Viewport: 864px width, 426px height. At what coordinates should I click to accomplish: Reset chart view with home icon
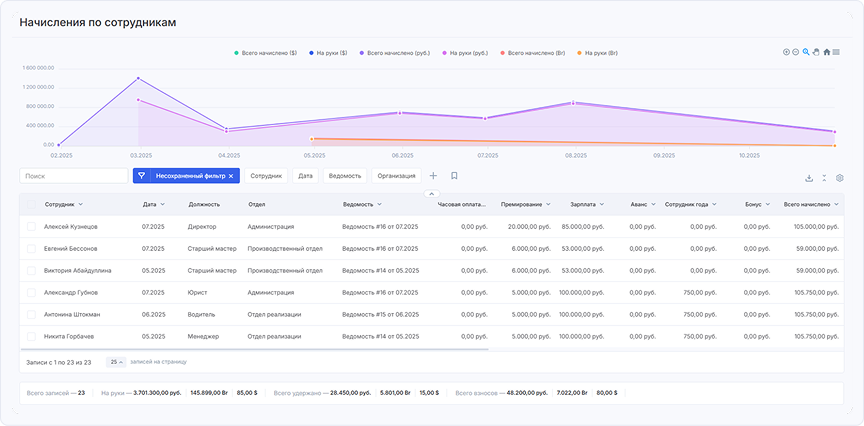tap(827, 52)
